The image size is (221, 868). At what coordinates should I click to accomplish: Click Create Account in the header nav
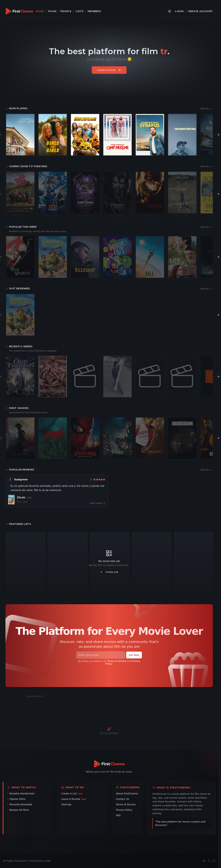[x=200, y=11]
